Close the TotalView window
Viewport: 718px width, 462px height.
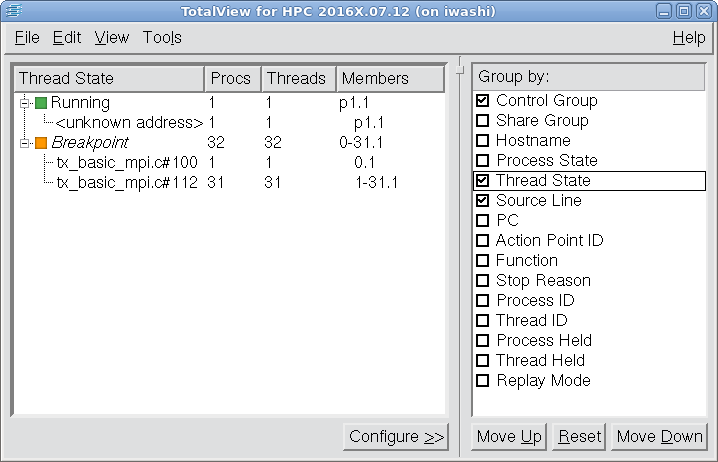click(x=703, y=11)
